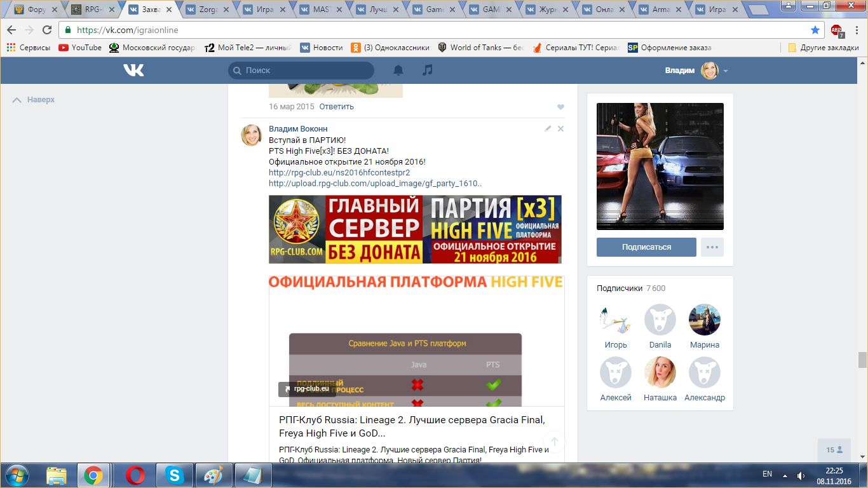Open the group avatar photo with cars

[x=660, y=166]
